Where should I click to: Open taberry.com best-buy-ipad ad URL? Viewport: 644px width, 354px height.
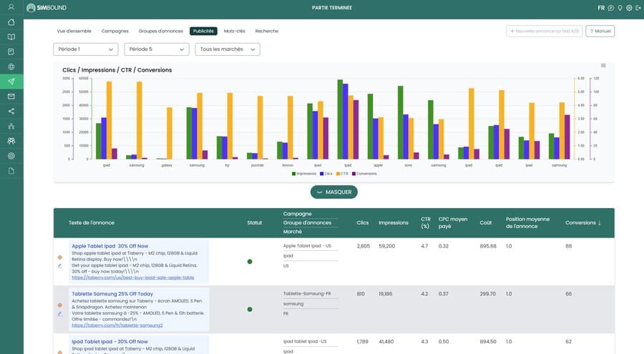click(x=132, y=277)
